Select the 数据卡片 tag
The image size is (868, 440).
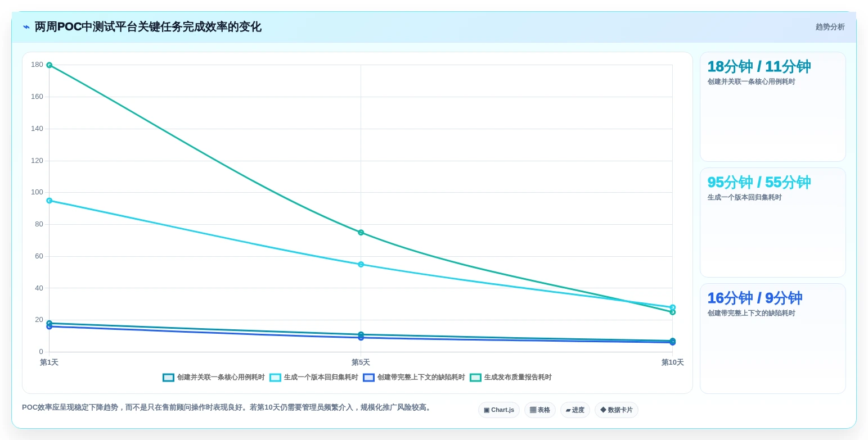pos(616,410)
